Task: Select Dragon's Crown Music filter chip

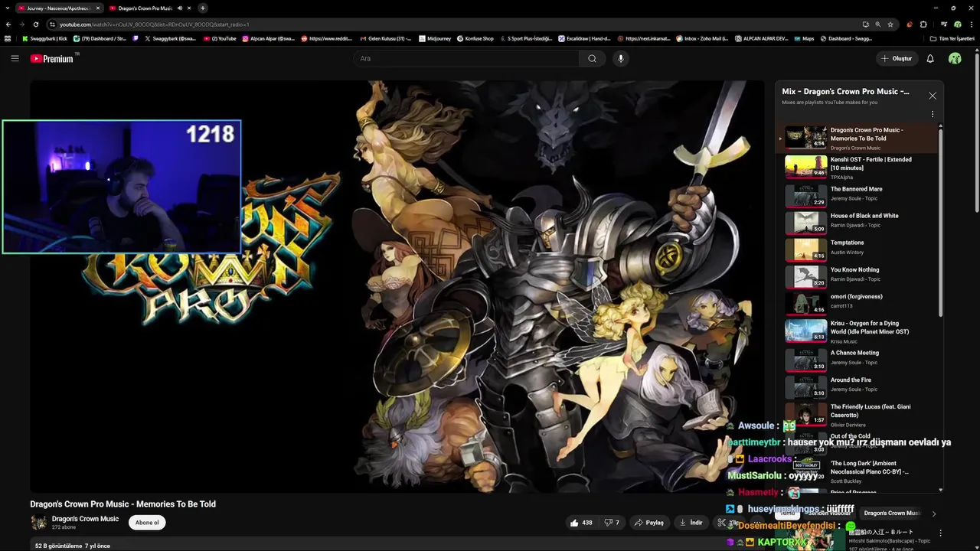Action: click(x=891, y=513)
